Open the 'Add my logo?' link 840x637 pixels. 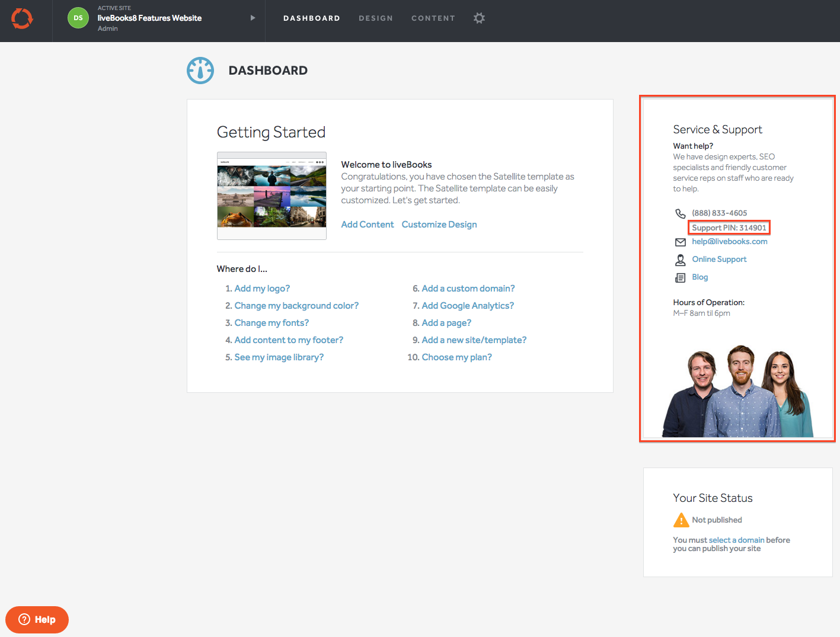click(262, 289)
